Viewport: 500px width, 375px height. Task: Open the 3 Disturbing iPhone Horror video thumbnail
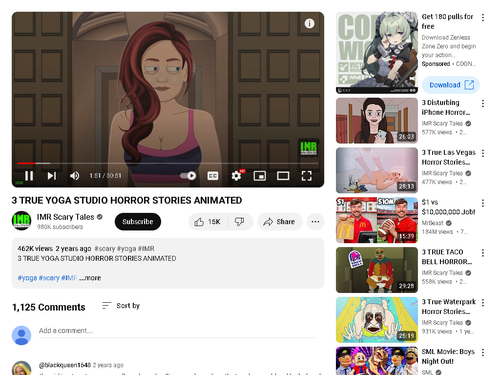(377, 120)
